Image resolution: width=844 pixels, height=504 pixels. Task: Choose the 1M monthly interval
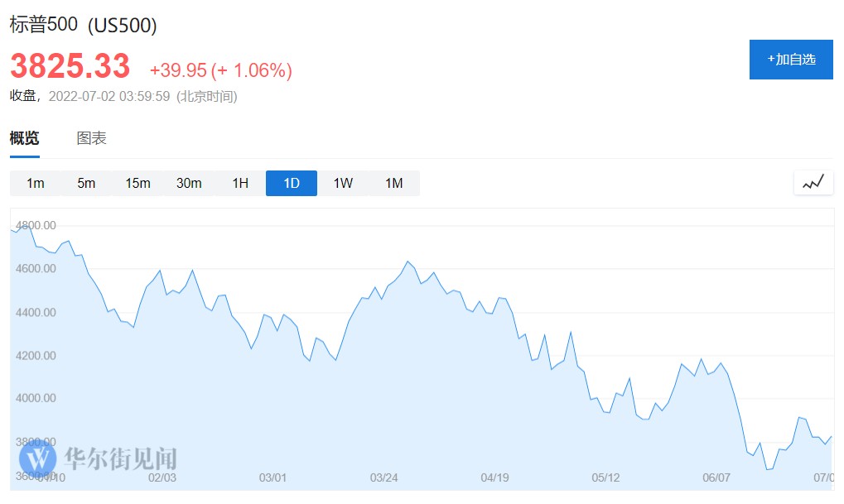[x=394, y=183]
